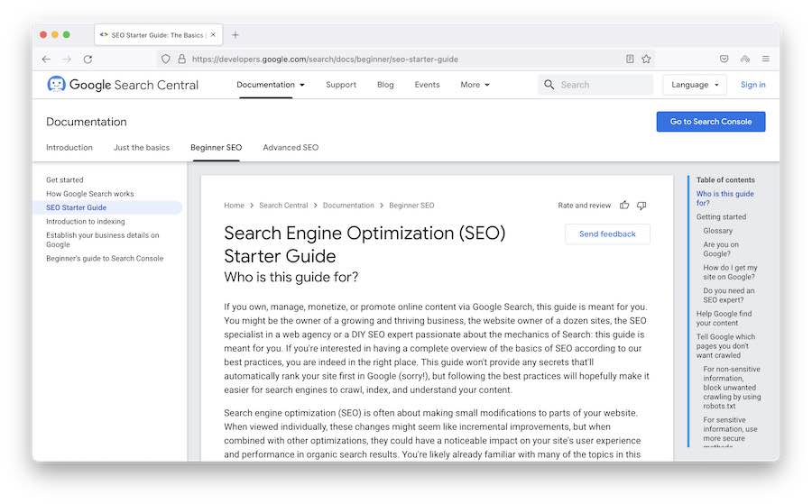This screenshot has height=504, width=812.
Task: Open Introduction to indexing link
Action: (x=86, y=222)
